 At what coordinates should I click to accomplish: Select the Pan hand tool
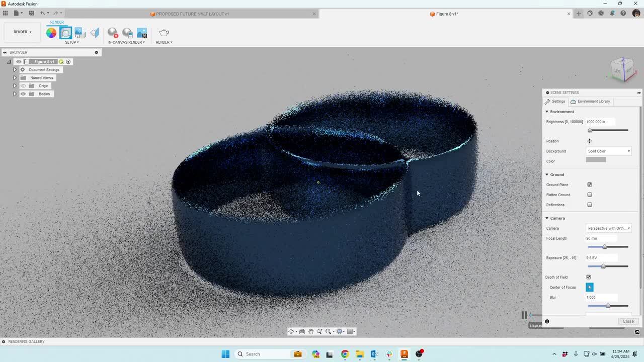[x=311, y=331]
